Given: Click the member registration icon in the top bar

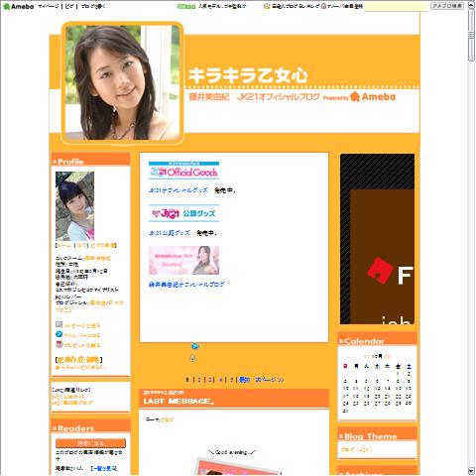Looking at the screenshot, I should click(323, 6).
